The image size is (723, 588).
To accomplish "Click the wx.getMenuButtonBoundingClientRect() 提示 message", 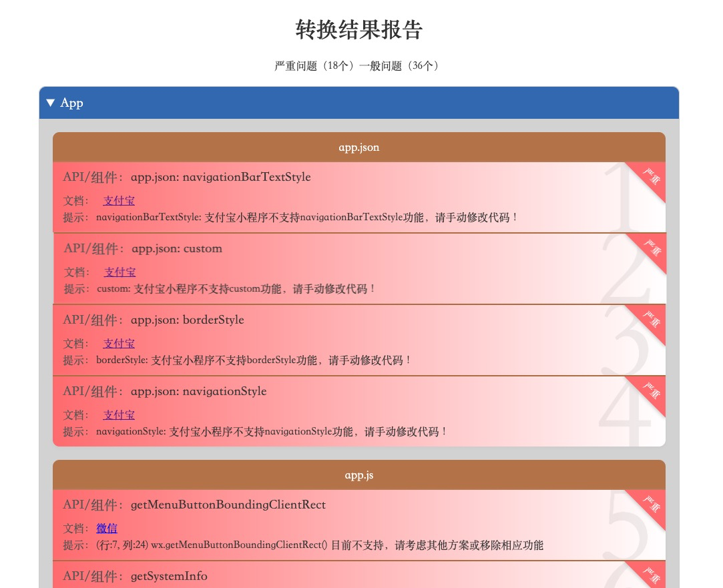I will [320, 545].
